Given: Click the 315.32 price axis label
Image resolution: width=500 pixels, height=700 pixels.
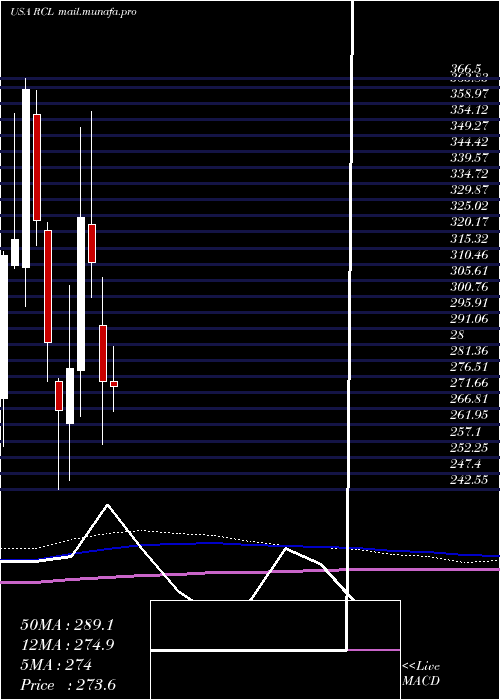Looking at the screenshot, I should (469, 239).
